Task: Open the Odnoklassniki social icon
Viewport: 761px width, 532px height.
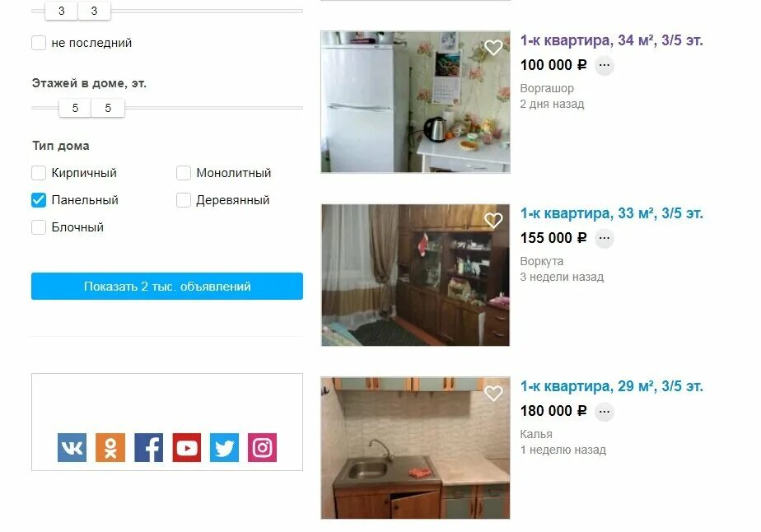Action: [110, 447]
